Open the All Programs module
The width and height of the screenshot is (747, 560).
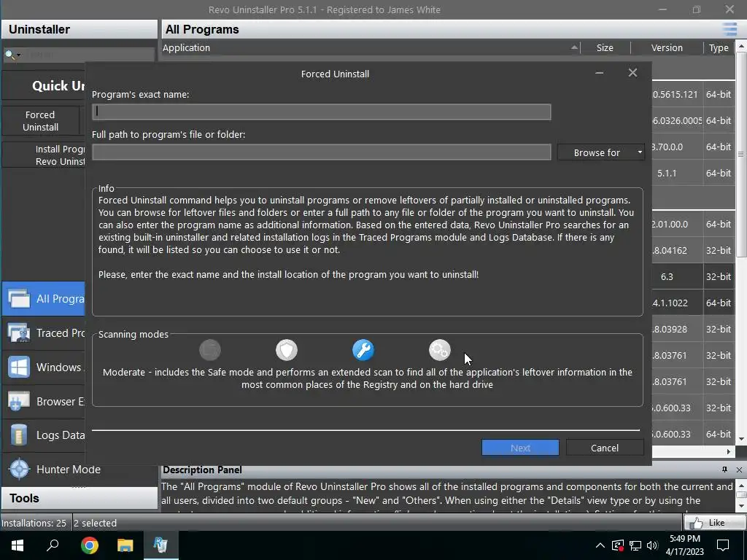click(44, 298)
